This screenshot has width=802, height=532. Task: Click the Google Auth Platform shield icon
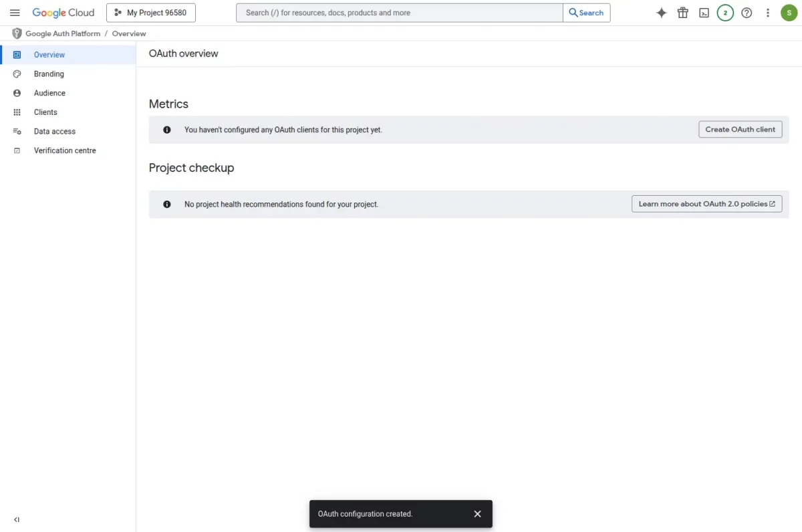point(17,33)
